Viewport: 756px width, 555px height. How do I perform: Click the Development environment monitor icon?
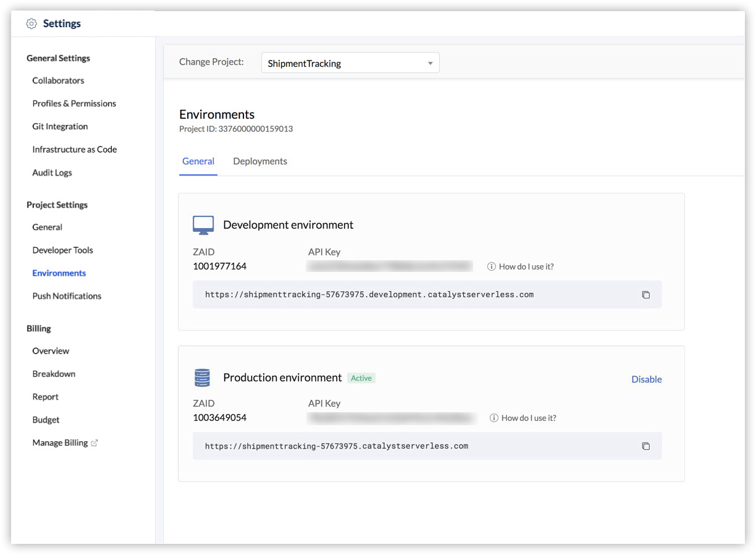203,225
